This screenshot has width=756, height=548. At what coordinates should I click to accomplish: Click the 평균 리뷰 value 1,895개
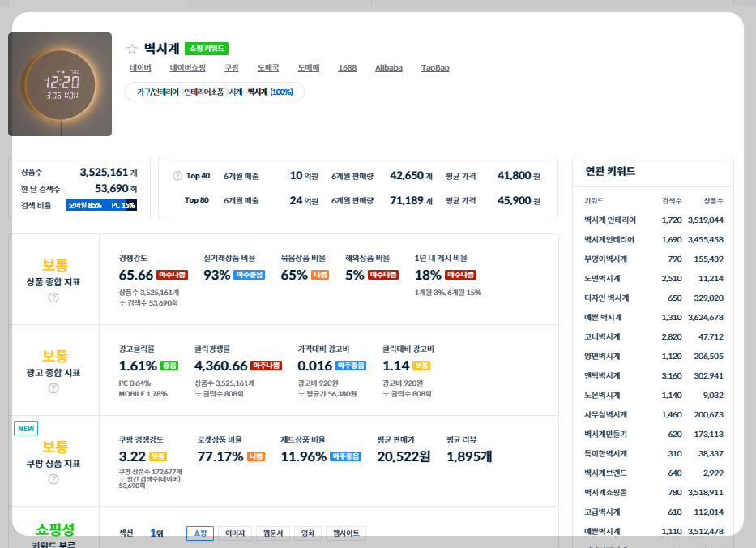point(469,456)
